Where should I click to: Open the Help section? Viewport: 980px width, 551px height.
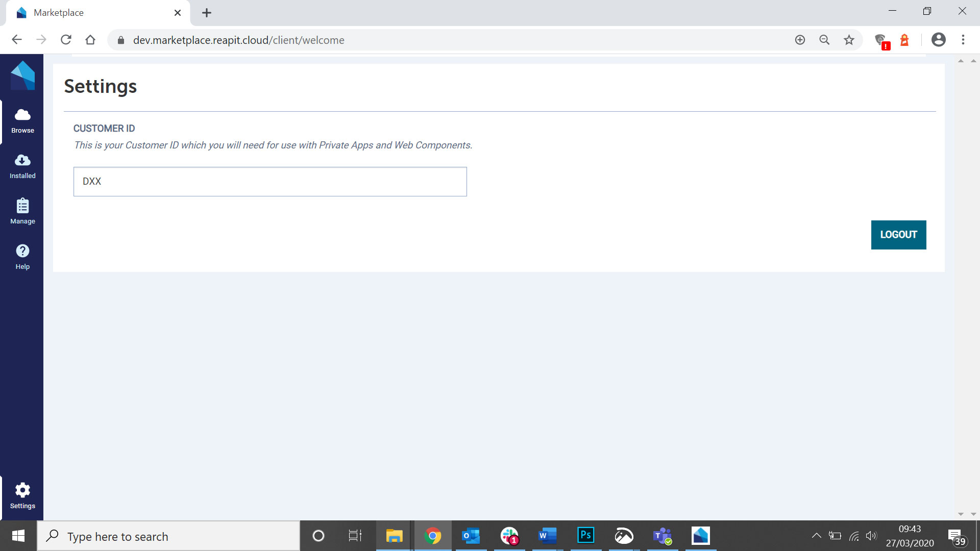pos(22,257)
